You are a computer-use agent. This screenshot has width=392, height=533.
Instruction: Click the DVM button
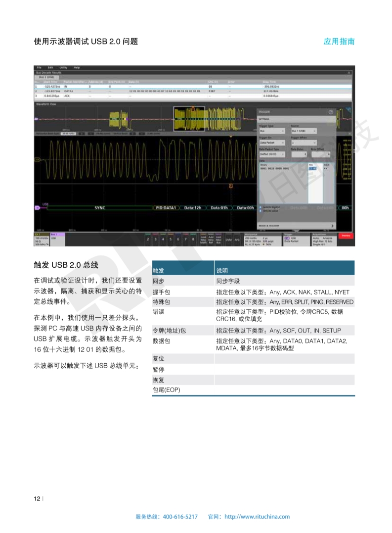click(x=228, y=239)
